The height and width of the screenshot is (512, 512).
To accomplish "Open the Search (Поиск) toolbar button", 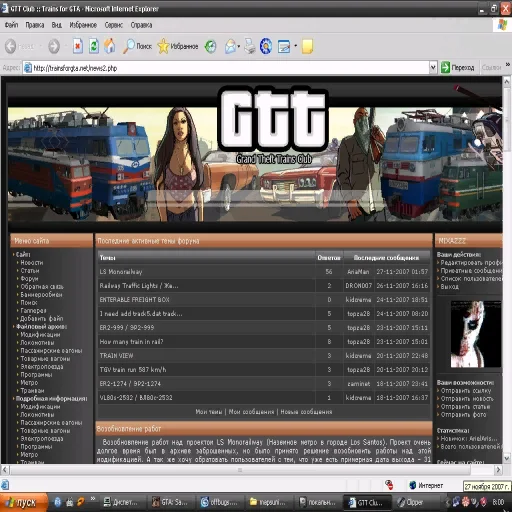I will click(x=137, y=46).
